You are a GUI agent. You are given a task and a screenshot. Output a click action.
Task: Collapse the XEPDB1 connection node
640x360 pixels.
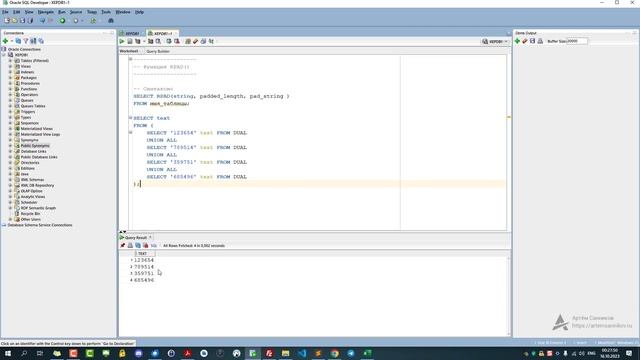coord(4,55)
